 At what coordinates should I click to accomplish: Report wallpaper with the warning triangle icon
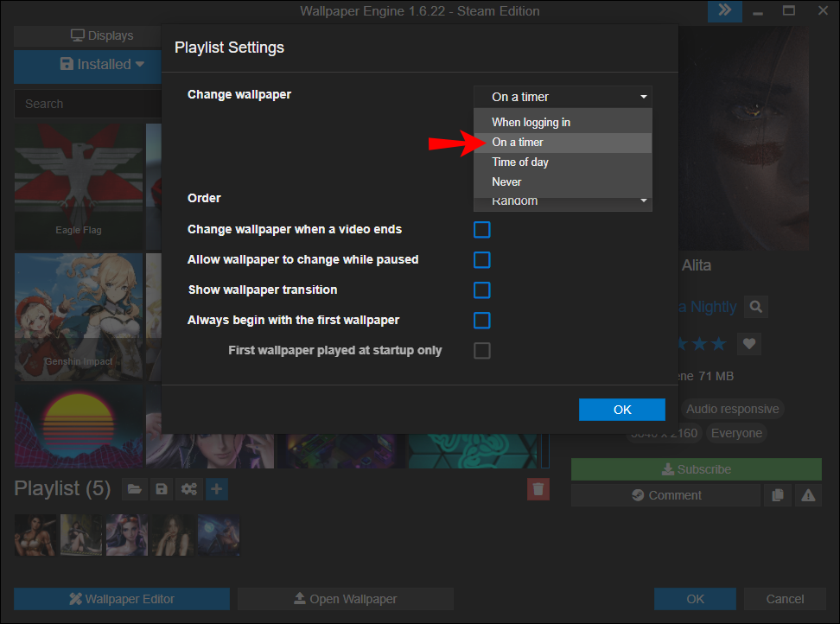[x=808, y=495]
